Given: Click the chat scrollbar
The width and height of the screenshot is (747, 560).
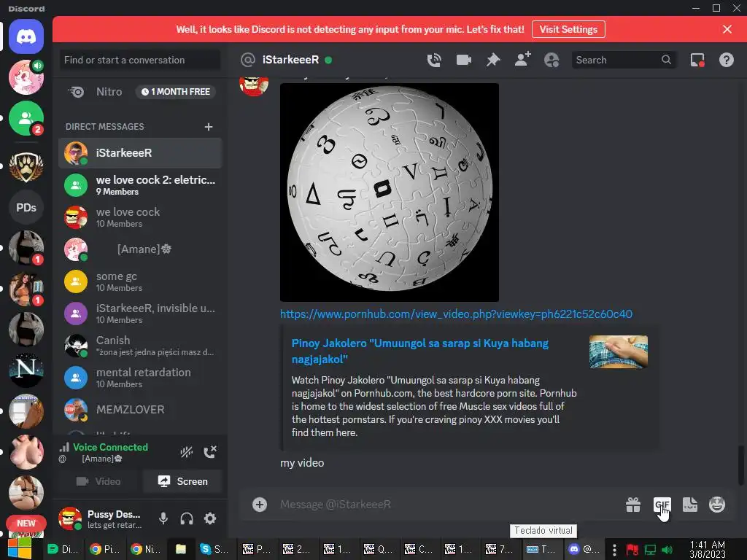Looking at the screenshot, I should tap(741, 464).
